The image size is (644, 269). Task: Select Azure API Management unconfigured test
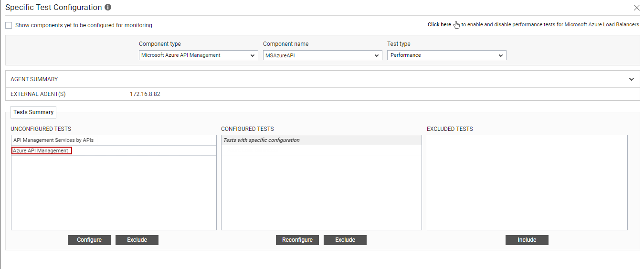[114, 151]
